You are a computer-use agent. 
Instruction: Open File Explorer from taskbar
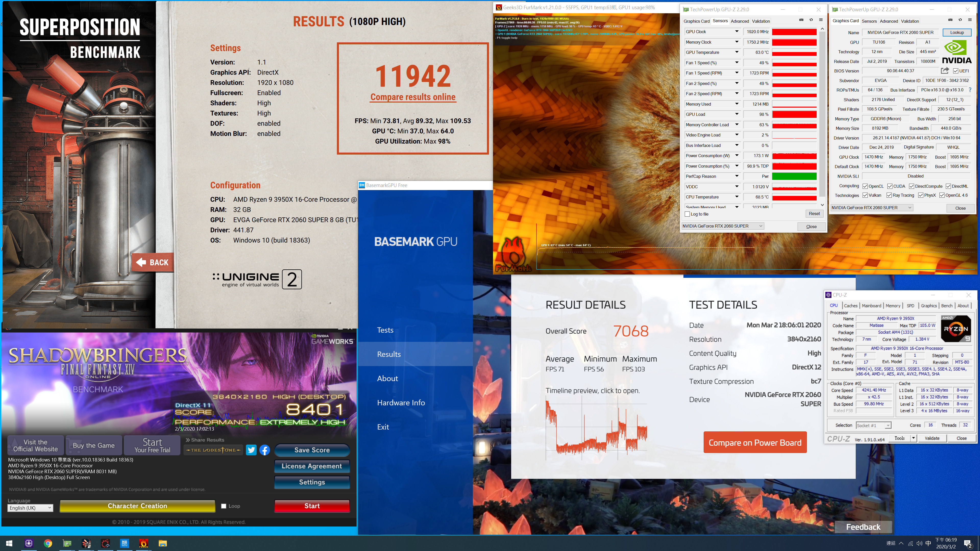(x=163, y=543)
